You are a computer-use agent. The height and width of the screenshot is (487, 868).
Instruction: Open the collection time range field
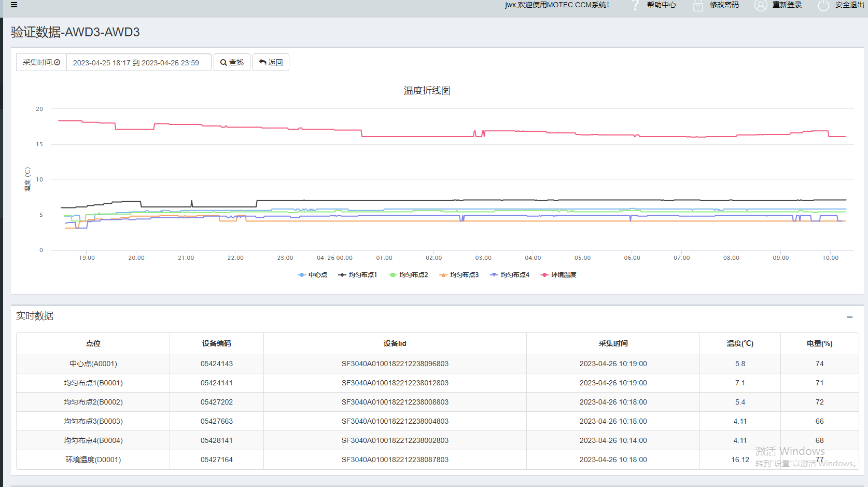(x=138, y=63)
